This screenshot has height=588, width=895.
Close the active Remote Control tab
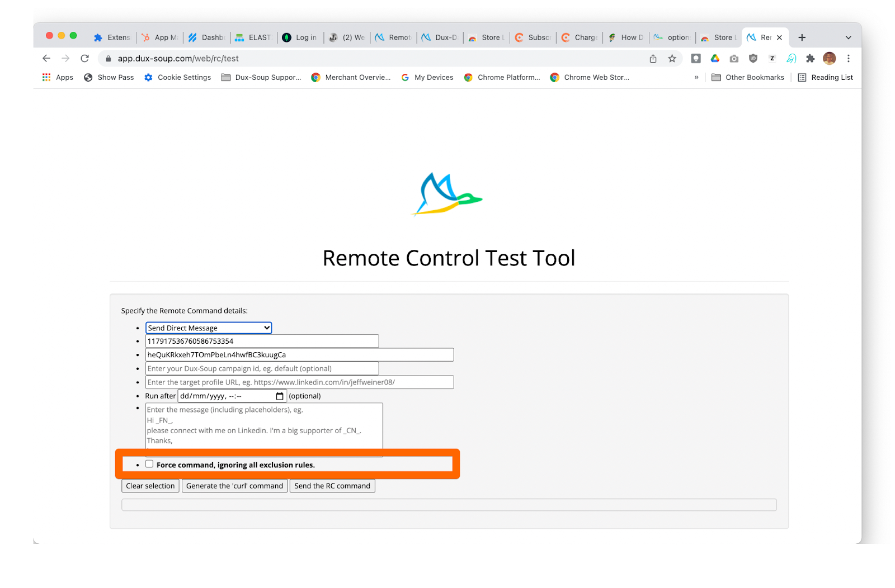pos(779,37)
